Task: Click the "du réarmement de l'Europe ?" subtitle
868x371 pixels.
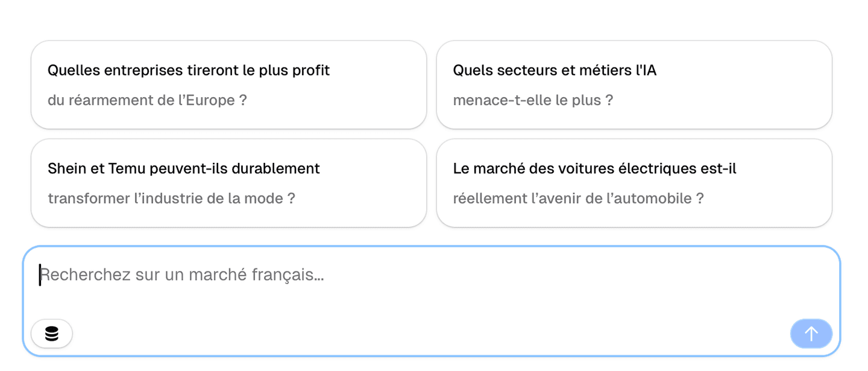Action: pos(147,100)
